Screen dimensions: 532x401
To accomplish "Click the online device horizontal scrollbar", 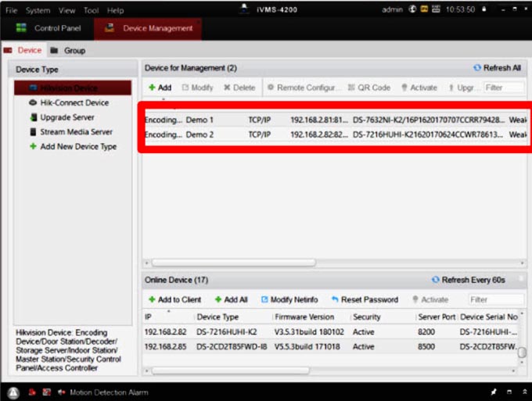I will 231,371.
